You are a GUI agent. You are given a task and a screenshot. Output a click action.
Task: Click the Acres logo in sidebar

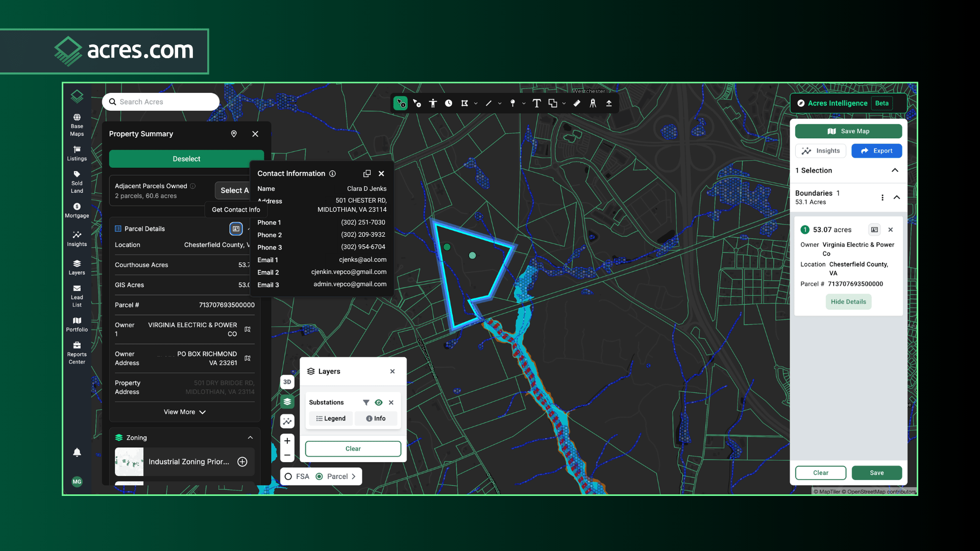pyautogui.click(x=77, y=96)
